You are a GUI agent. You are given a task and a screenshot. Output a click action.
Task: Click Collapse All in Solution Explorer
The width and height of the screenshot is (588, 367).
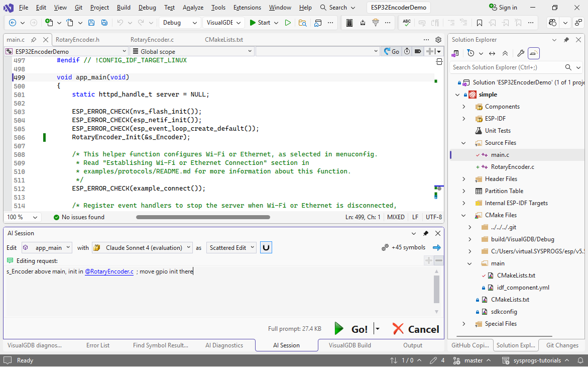[505, 53]
